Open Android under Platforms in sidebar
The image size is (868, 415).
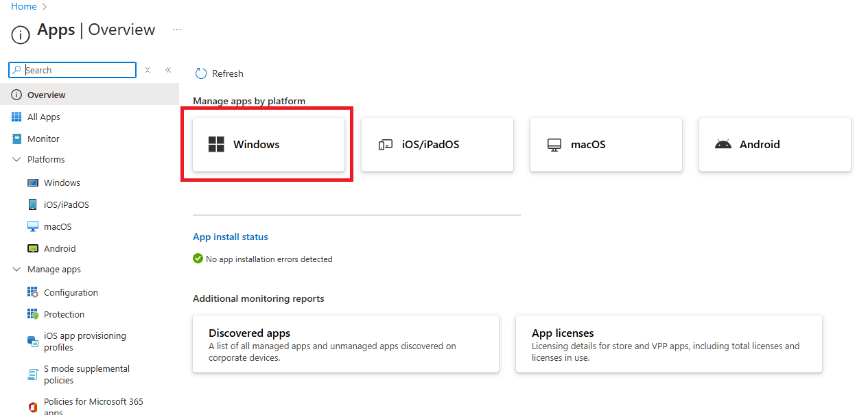click(x=60, y=248)
